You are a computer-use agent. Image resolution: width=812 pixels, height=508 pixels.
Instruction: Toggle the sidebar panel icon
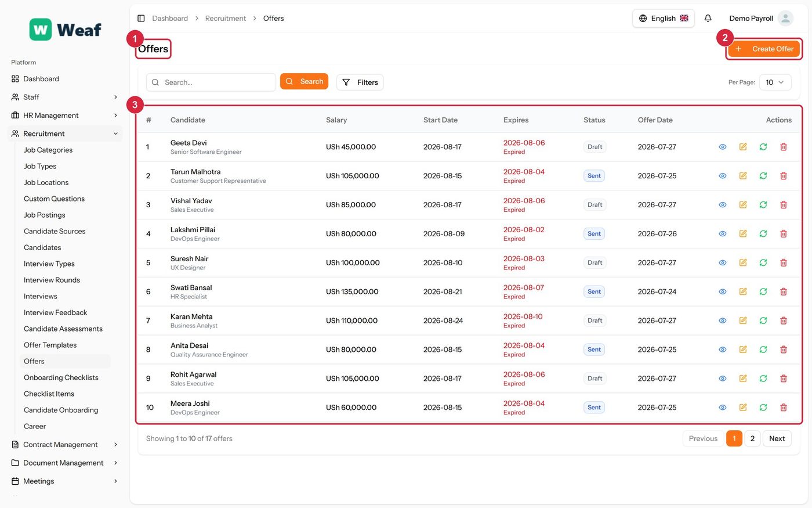pyautogui.click(x=141, y=19)
